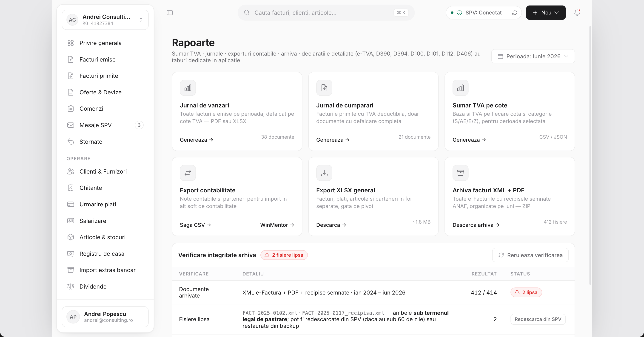The image size is (644, 337).
Task: Click the Sumar TVA pe cote chart icon
Action: (460, 88)
